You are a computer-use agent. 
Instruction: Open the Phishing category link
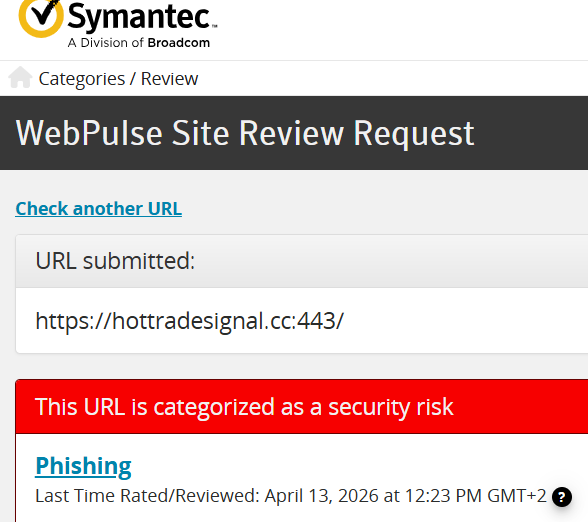click(x=83, y=466)
